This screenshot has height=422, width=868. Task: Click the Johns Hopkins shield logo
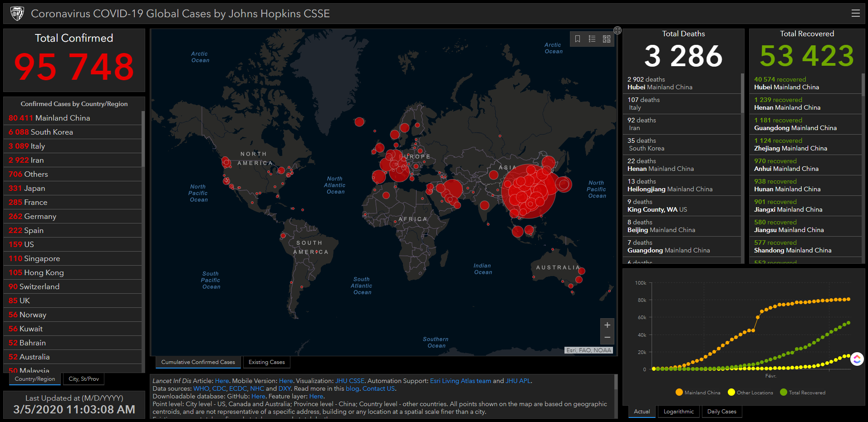17,14
